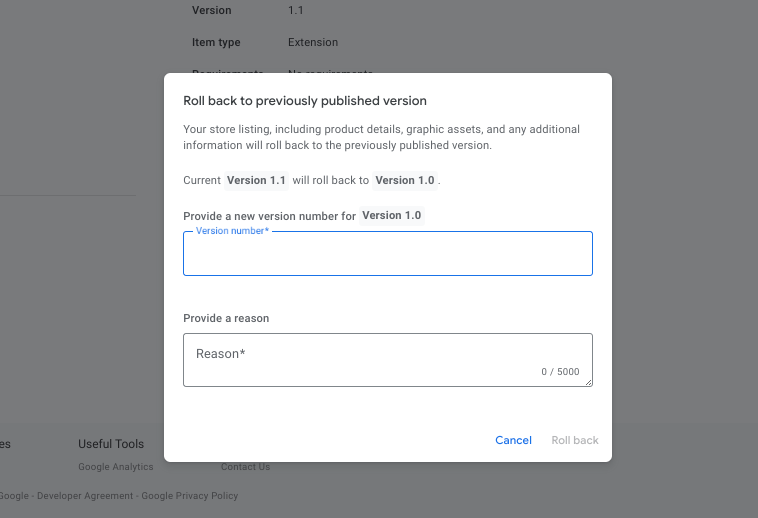This screenshot has height=518, width=758.
Task: Click the 'Item type' label behind the dialog
Action: point(216,43)
